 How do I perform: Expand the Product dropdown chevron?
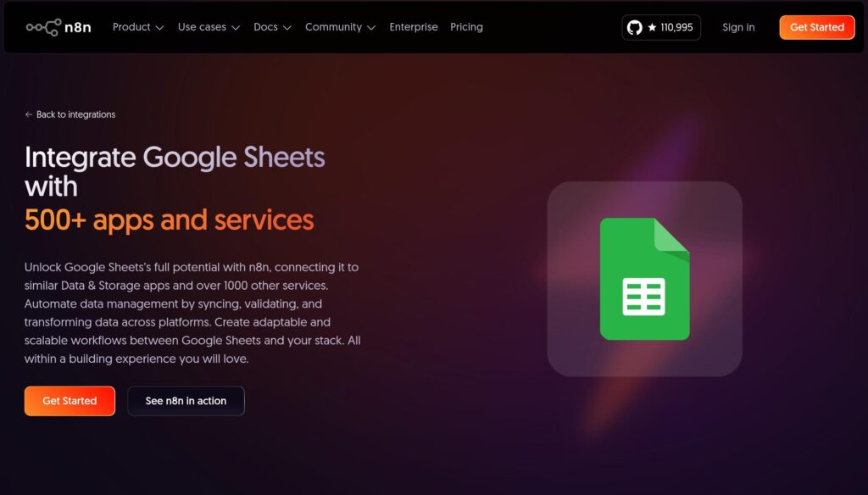160,28
